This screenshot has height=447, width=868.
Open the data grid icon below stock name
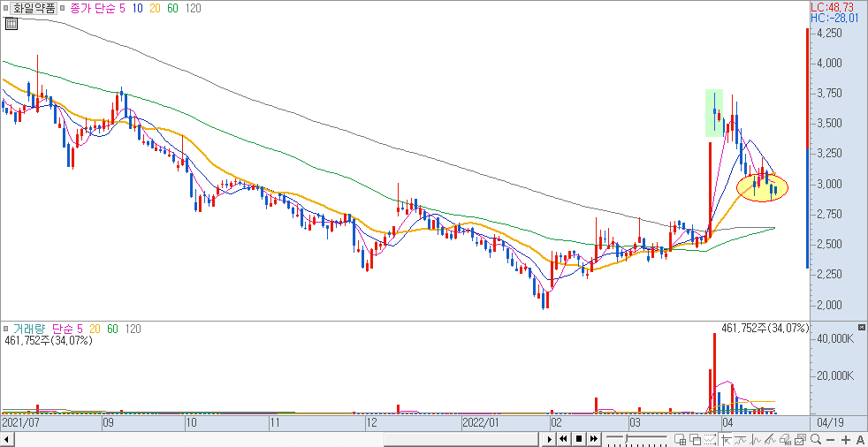[x=11, y=23]
